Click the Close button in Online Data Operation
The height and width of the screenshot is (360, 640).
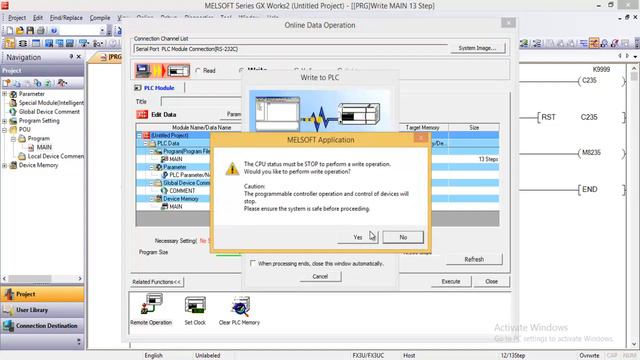[x=491, y=281]
